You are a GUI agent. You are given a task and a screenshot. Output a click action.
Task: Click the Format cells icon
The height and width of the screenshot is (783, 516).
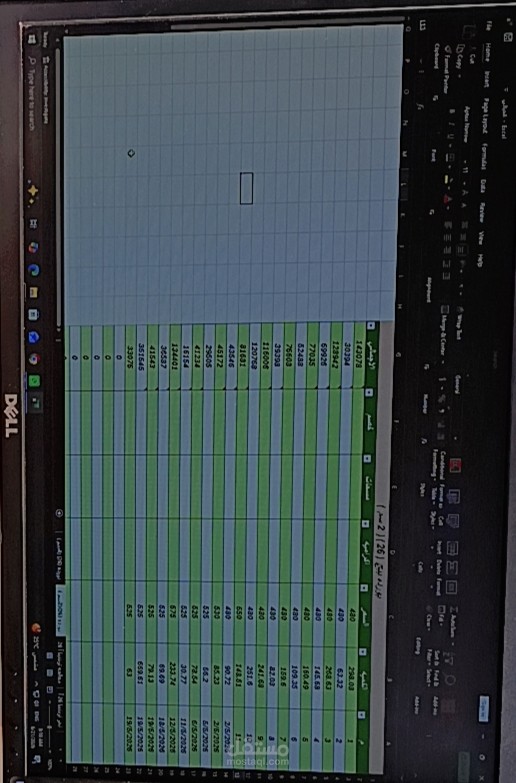tap(451, 587)
